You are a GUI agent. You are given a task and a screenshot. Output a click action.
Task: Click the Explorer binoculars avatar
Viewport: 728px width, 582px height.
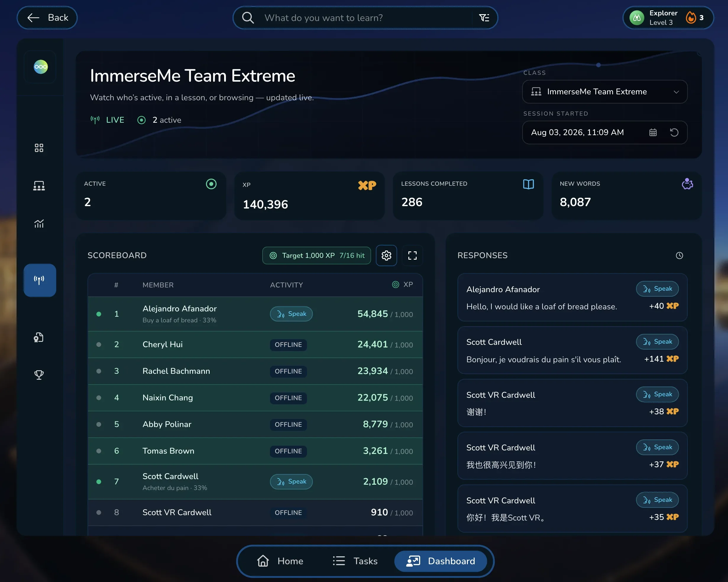point(637,17)
